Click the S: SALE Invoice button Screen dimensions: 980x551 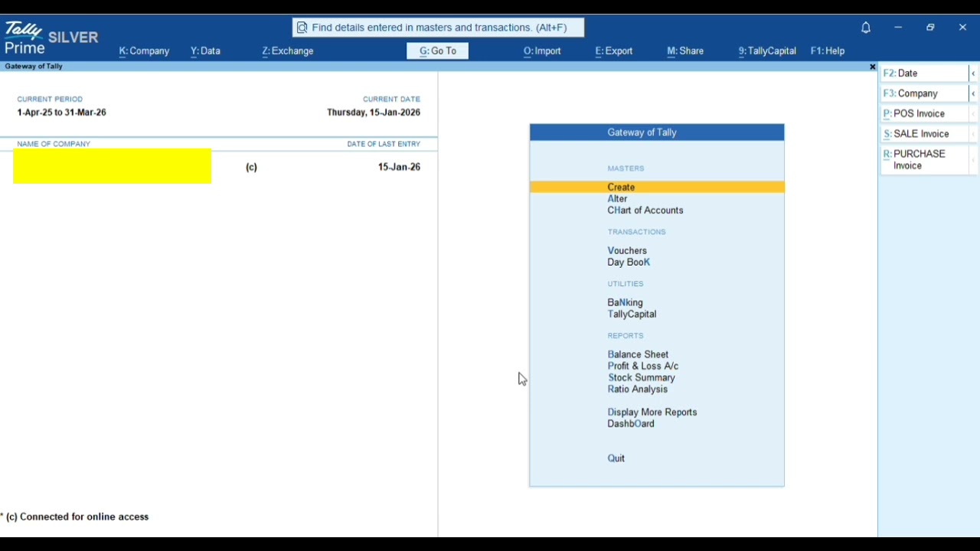pos(924,134)
